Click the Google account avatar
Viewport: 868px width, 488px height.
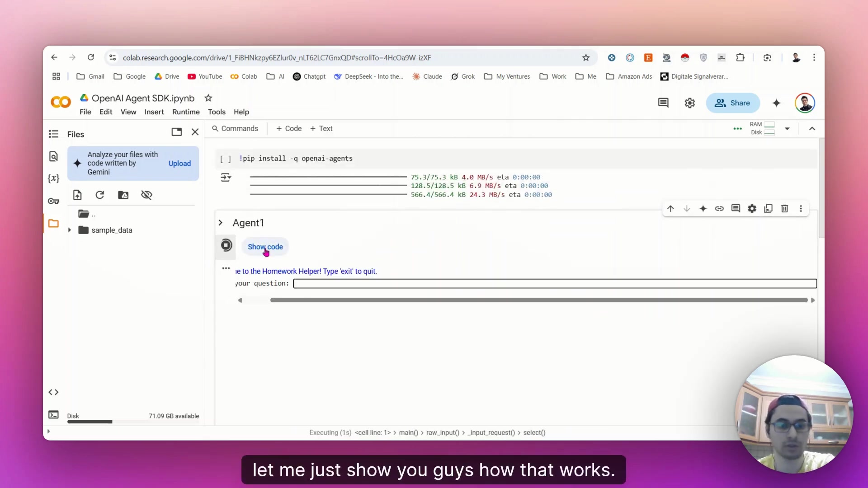point(805,103)
